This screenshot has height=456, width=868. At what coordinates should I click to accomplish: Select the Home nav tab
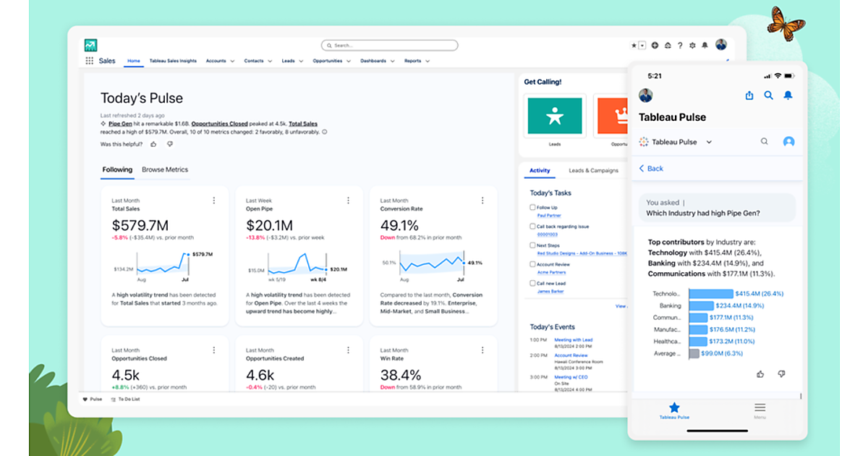click(134, 61)
